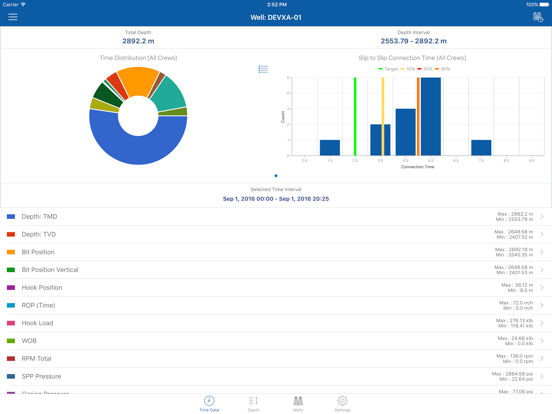
Task: Open the calendar time selector icon
Action: coord(538,17)
